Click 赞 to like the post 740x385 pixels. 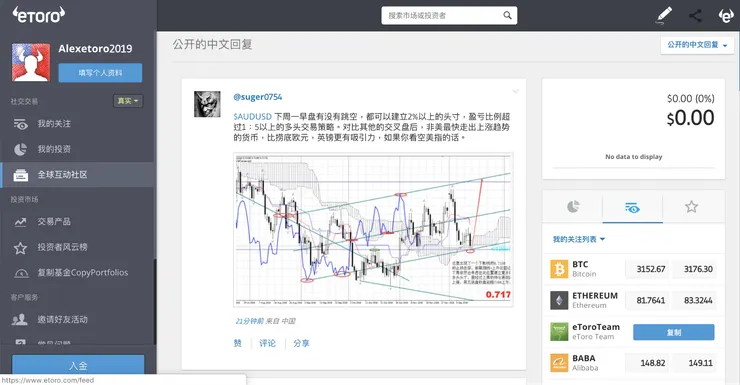237,343
